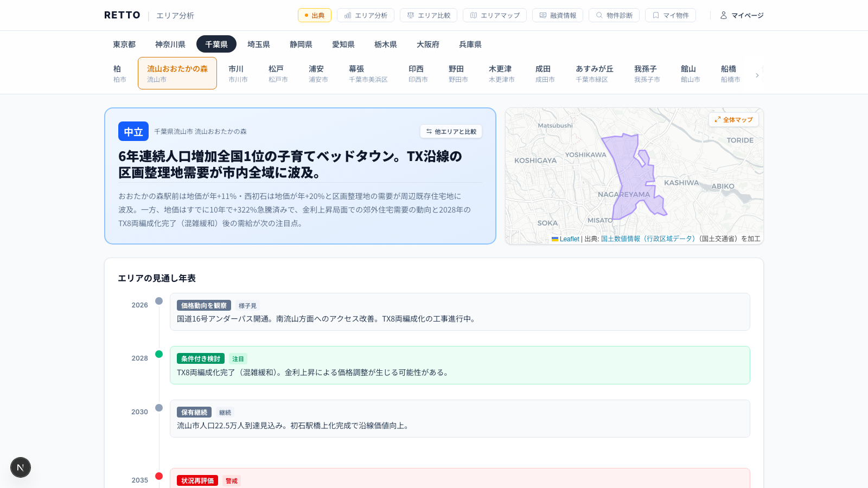Choose the 館山 area

tap(691, 73)
